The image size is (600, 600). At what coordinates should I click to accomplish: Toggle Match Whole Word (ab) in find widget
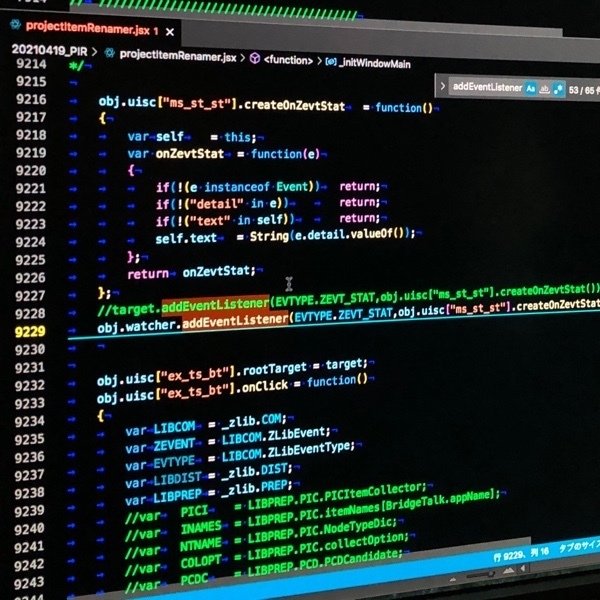tap(544, 90)
